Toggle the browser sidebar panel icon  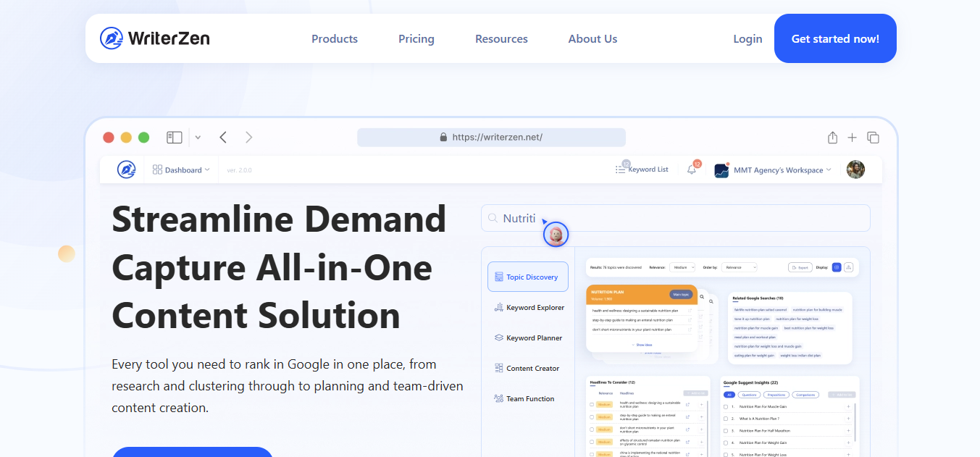(x=175, y=137)
